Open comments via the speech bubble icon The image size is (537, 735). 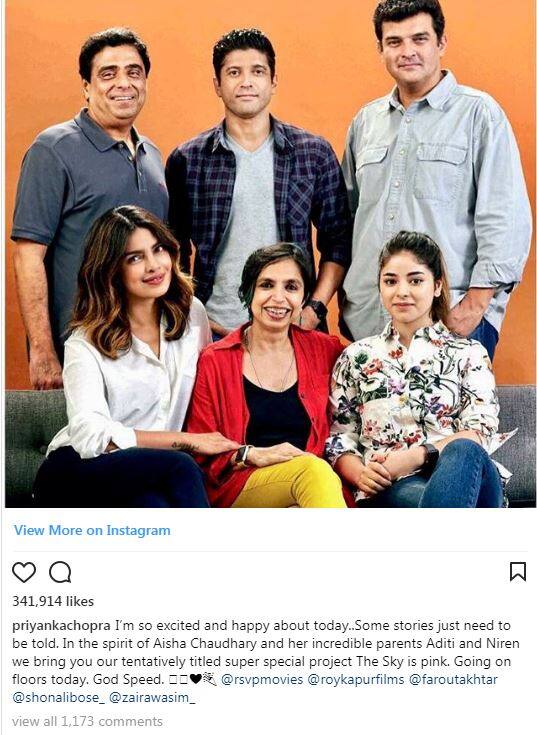click(60, 572)
